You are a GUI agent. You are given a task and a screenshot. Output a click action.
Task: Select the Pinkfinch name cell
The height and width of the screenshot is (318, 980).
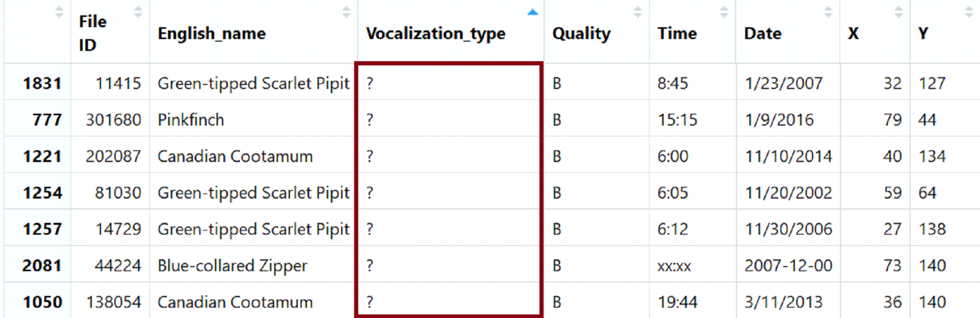(253, 119)
